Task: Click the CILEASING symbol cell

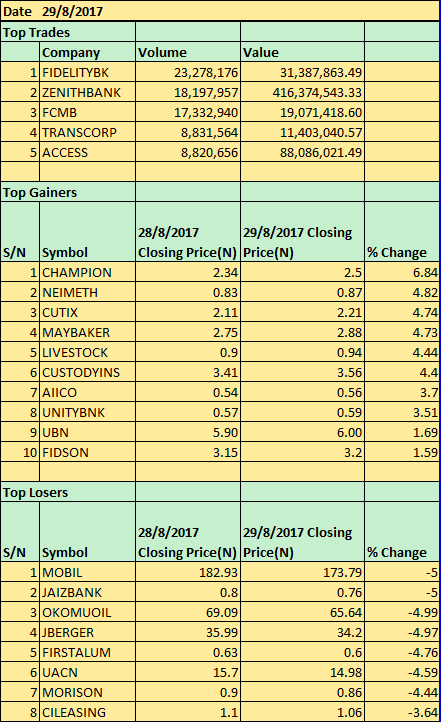Action: point(88,712)
